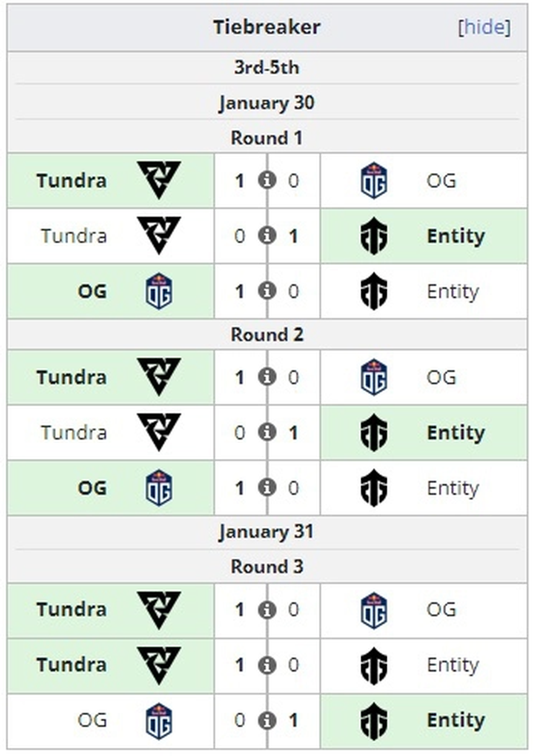This screenshot has width=533, height=756.
Task: Click info icon for Round 2 Tundra–Entity match
Action: (x=267, y=432)
